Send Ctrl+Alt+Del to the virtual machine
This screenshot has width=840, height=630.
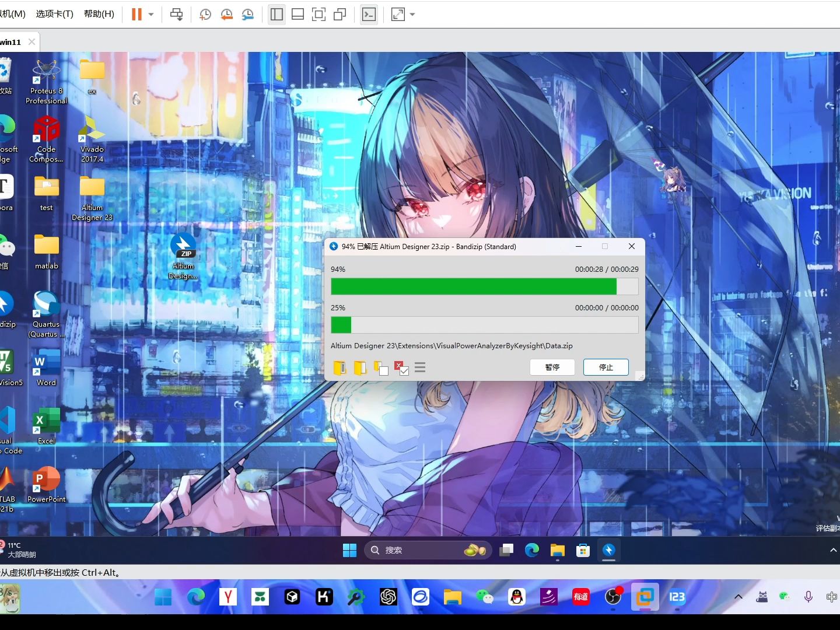point(176,14)
